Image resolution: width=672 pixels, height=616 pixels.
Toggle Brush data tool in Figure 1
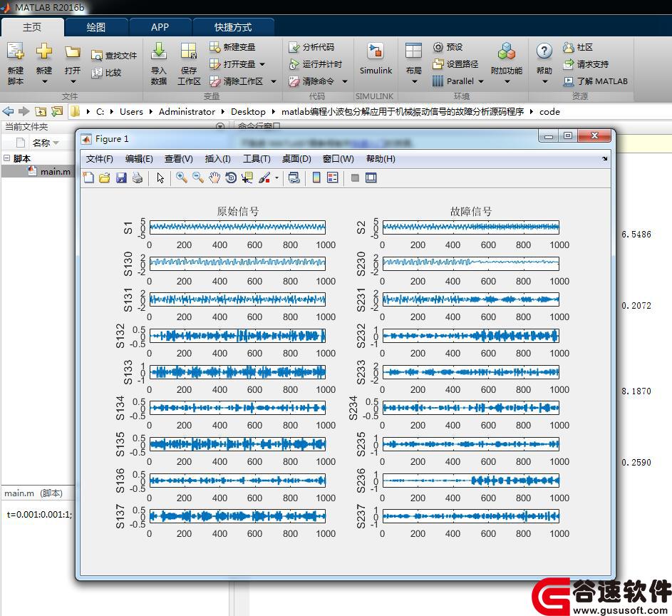point(264,178)
